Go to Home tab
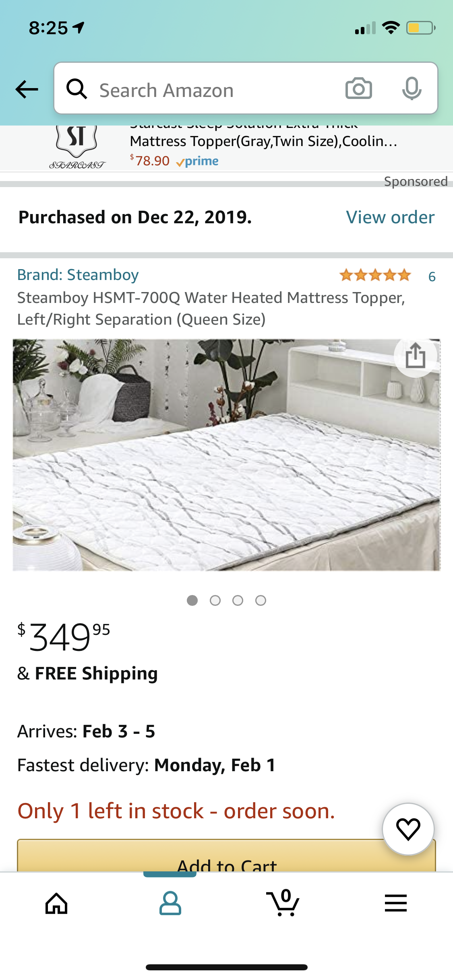Image resolution: width=453 pixels, height=980 pixels. point(56,904)
